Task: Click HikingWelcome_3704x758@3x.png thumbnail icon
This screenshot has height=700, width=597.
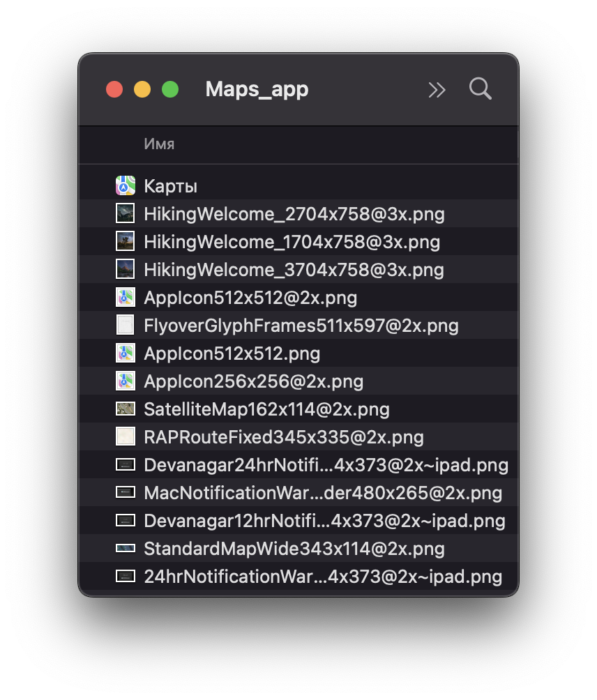Action: pos(125,269)
